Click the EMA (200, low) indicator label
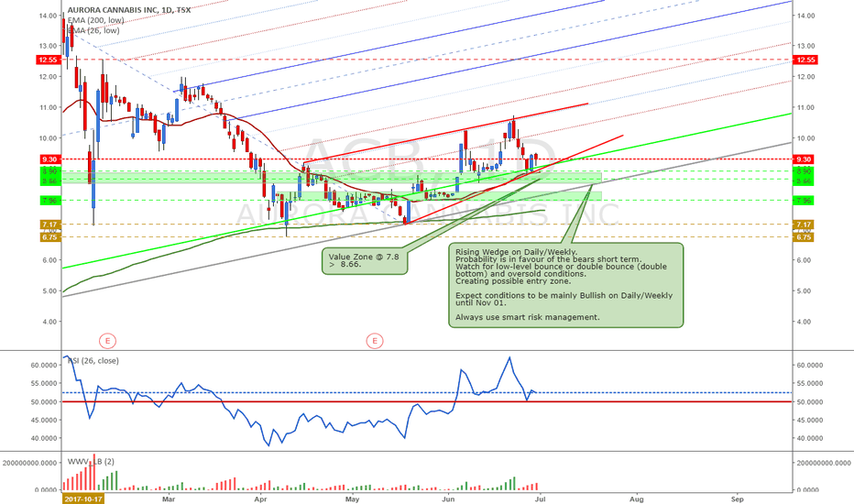This screenshot has height=504, width=854. pyautogui.click(x=96, y=20)
